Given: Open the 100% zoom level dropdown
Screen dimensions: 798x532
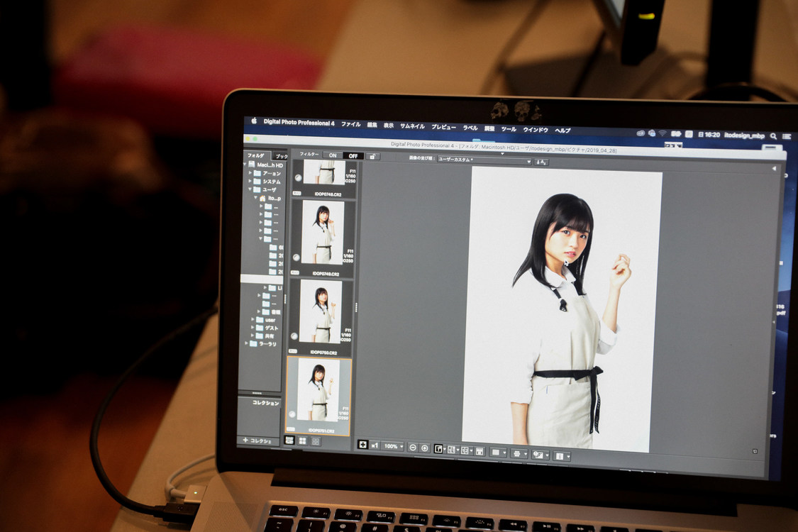Looking at the screenshot, I should point(393,447).
